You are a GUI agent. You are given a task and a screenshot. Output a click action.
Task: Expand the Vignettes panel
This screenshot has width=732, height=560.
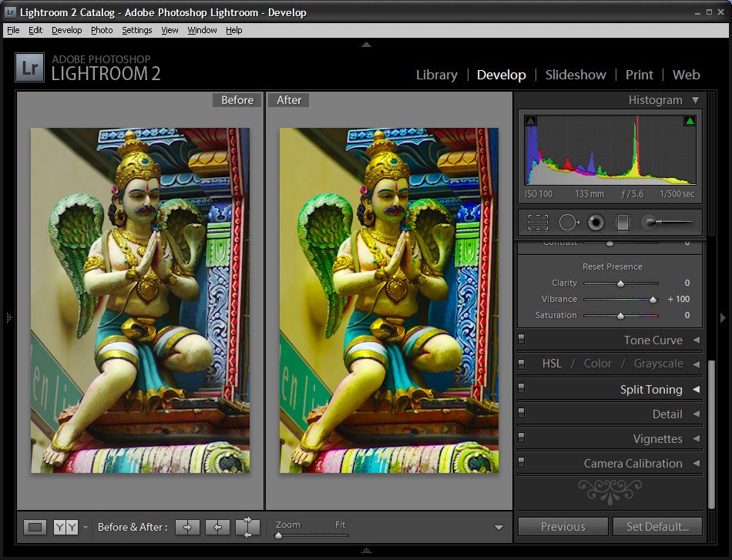coord(696,438)
